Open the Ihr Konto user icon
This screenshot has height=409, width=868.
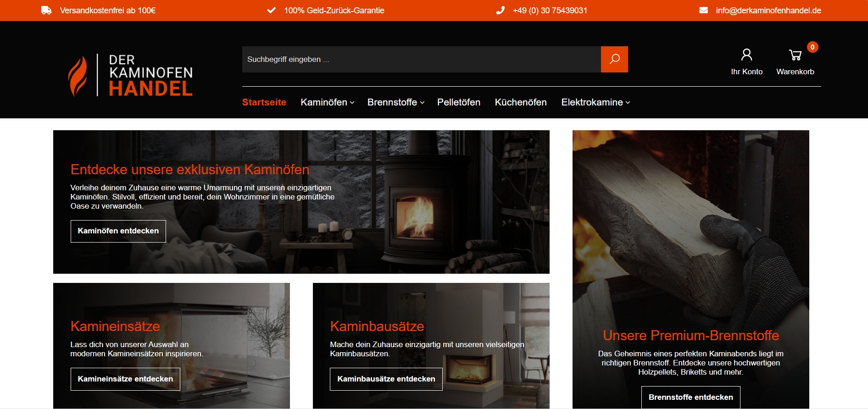(x=746, y=55)
